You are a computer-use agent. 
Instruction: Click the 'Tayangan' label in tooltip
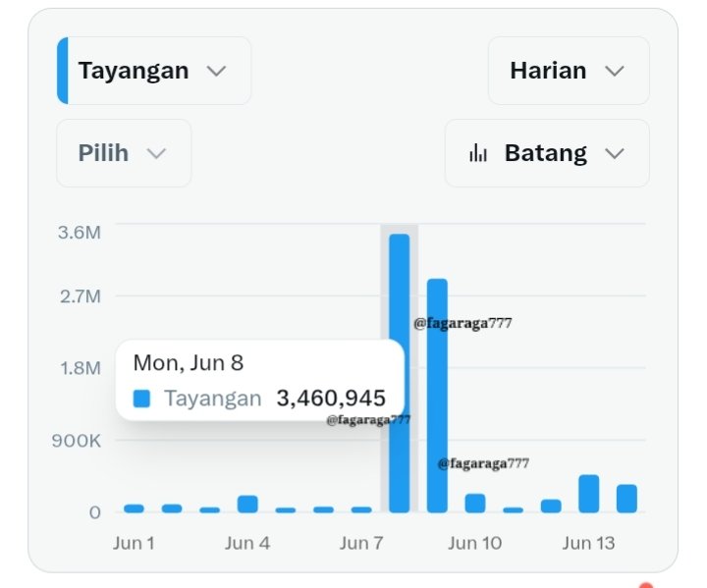213,399
